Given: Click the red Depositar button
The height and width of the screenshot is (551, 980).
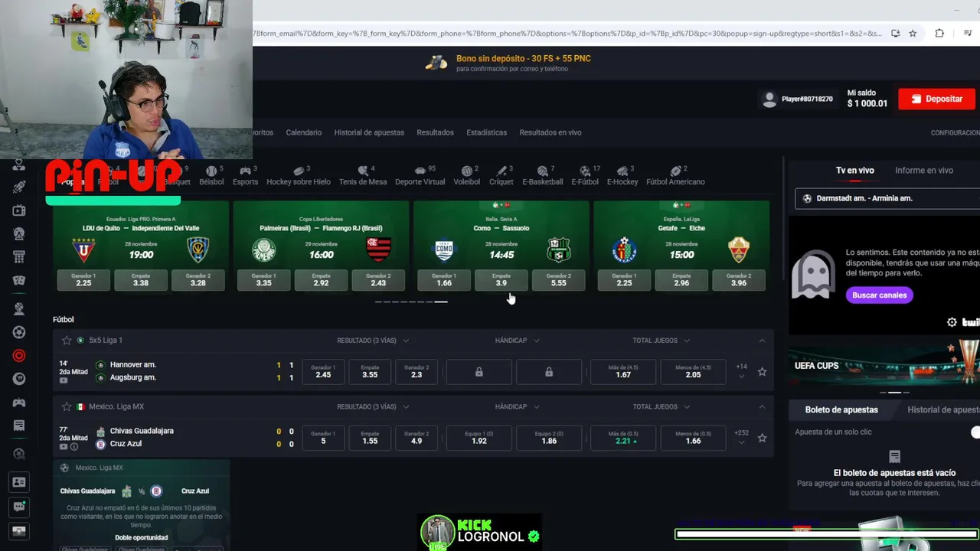Looking at the screenshot, I should click(936, 99).
